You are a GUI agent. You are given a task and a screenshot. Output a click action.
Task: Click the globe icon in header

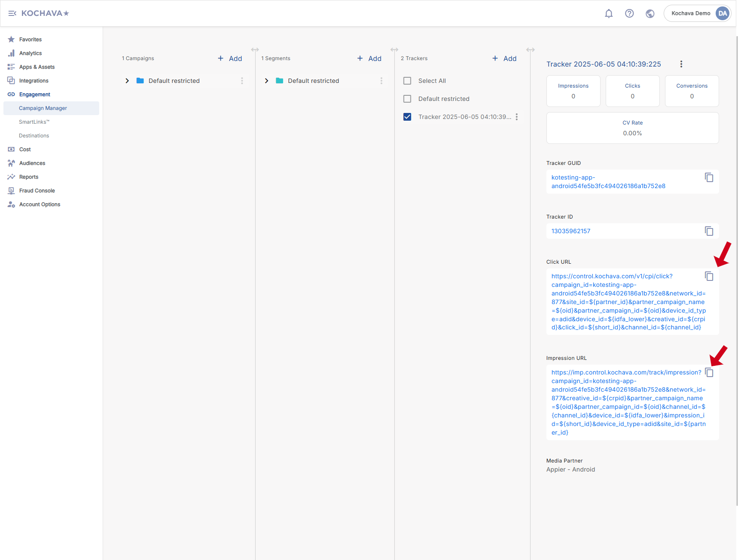(650, 13)
